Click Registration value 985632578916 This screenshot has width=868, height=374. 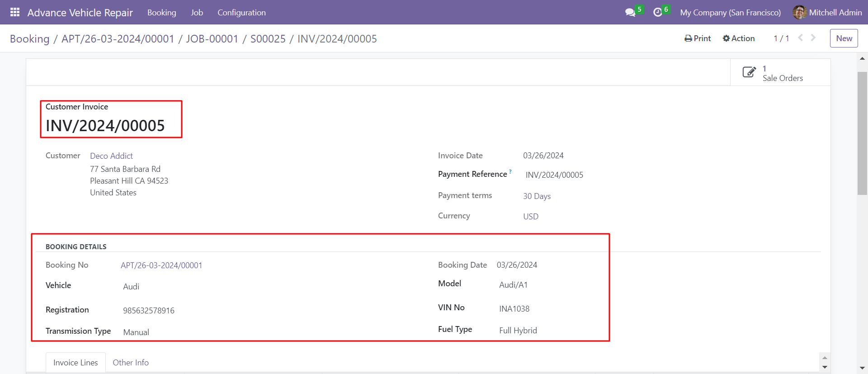[x=149, y=311]
